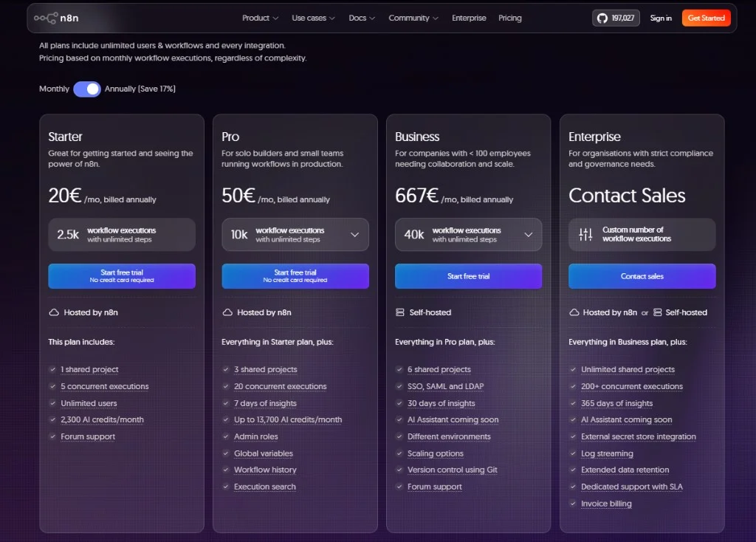
Task: Click Contact sales button for Enterprise
Action: [x=642, y=276]
